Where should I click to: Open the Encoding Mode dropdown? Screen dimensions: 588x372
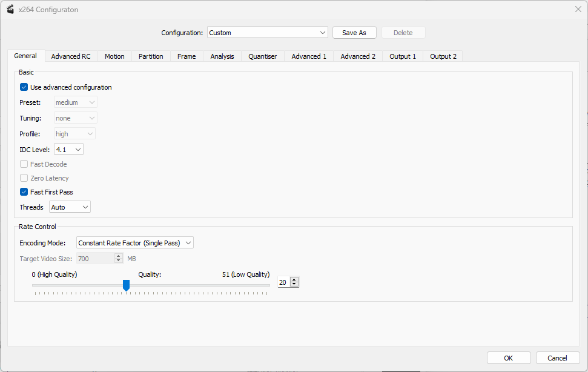(134, 243)
